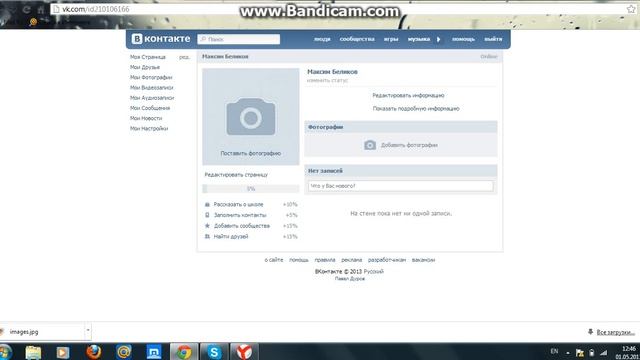
Task: Click Рассказать о школе suggestion
Action: coord(238,204)
